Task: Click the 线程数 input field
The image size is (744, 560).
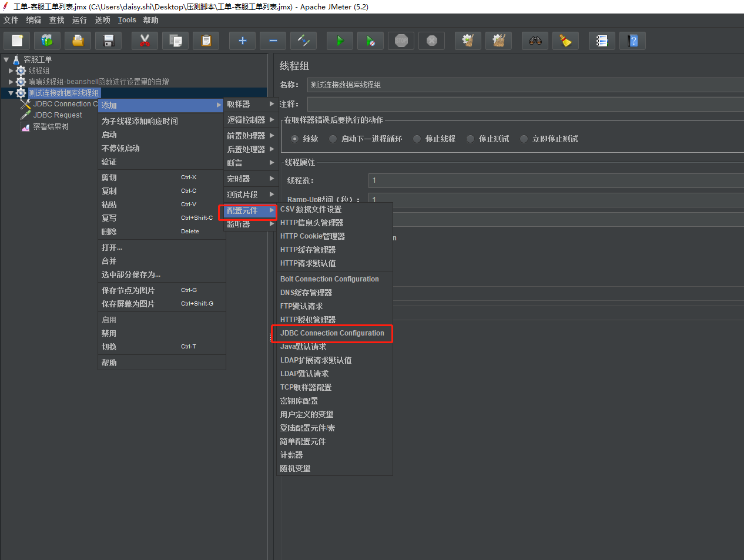Action: tap(556, 180)
